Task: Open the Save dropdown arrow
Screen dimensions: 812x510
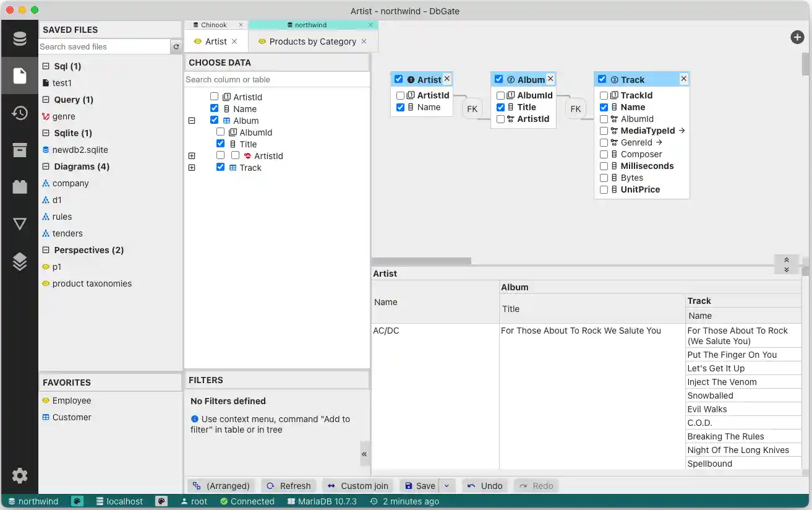Action: pyautogui.click(x=447, y=486)
